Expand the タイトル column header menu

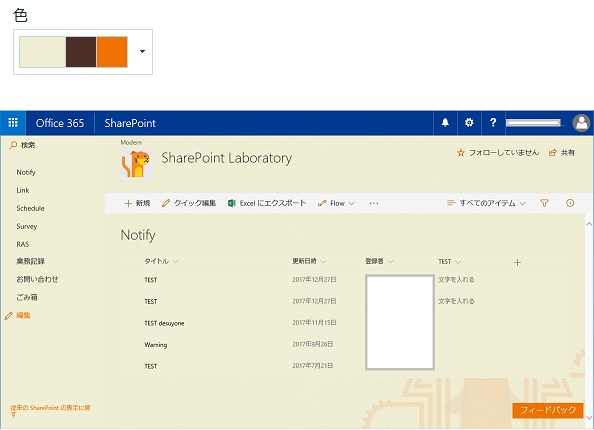tap(175, 262)
